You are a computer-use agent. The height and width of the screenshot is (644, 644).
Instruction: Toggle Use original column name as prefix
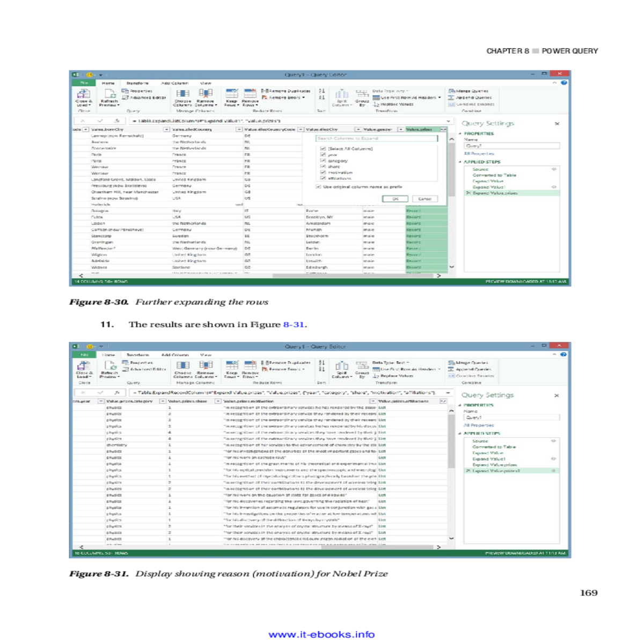(x=319, y=187)
